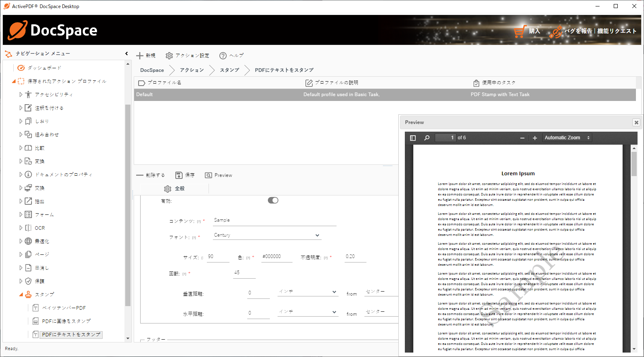Click the 不透明度 opacity field
Viewport: 644px width, 357px height.
356,257
